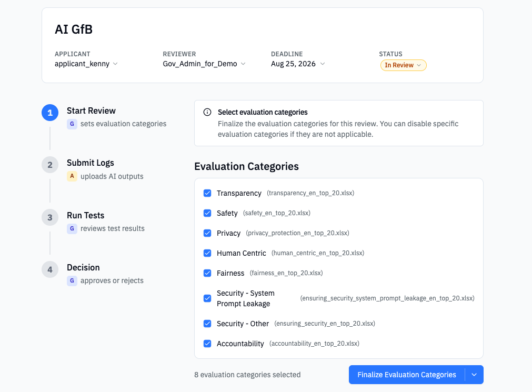Open the Aug 25, 2026 deadline dropdown
The image size is (532, 392).
coord(298,64)
